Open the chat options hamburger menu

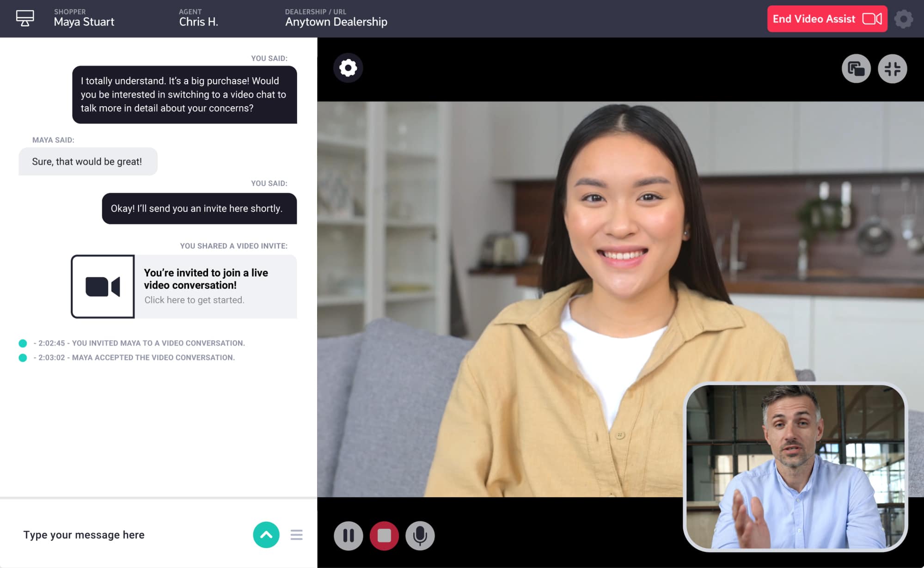[x=296, y=535]
